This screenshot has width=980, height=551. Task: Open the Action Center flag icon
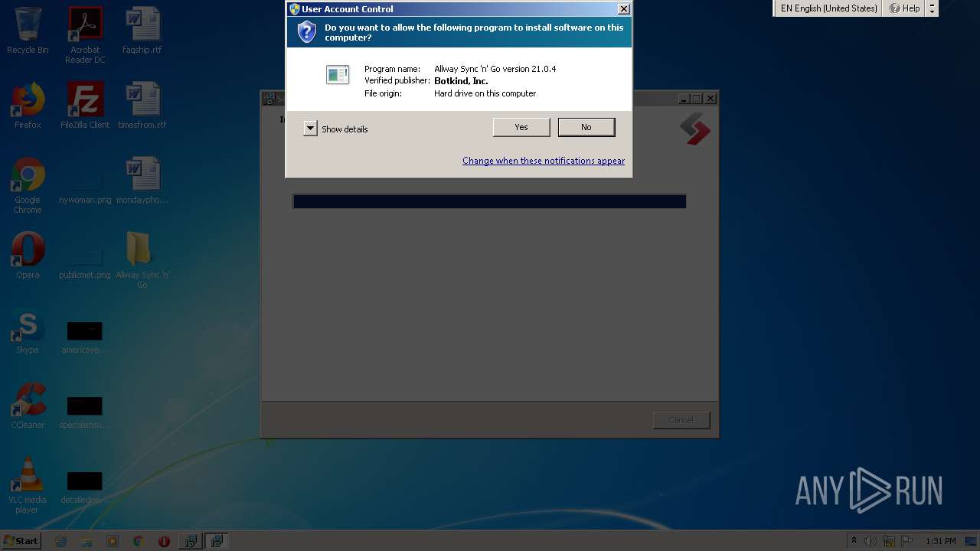point(907,541)
